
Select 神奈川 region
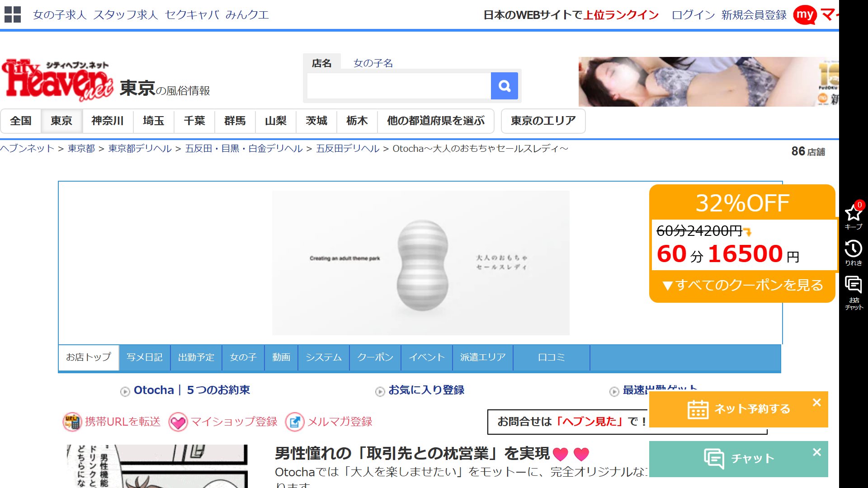coord(108,121)
